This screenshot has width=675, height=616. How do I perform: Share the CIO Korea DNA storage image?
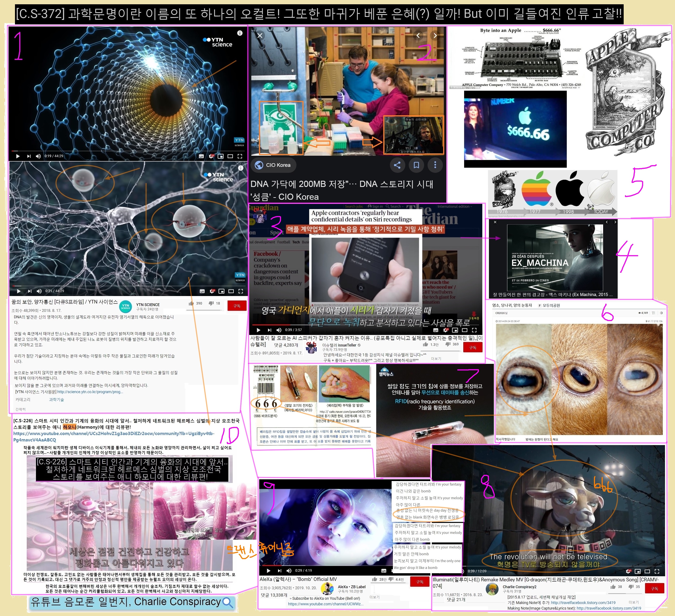tap(397, 165)
